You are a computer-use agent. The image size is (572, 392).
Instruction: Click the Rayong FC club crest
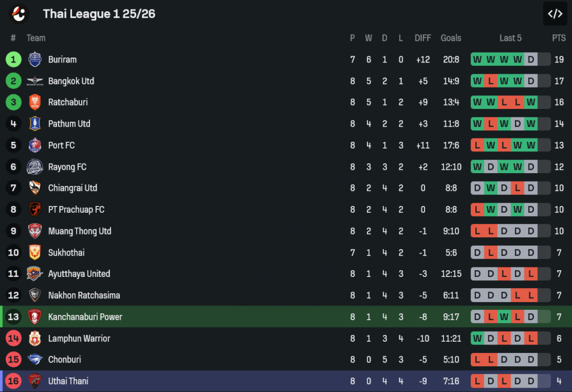pyautogui.click(x=35, y=167)
